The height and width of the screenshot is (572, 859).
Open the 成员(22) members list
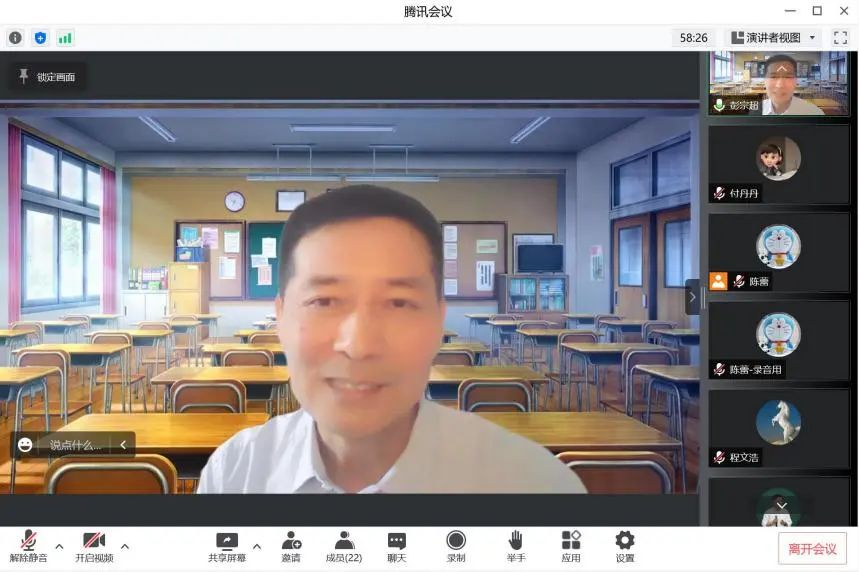pos(344,546)
